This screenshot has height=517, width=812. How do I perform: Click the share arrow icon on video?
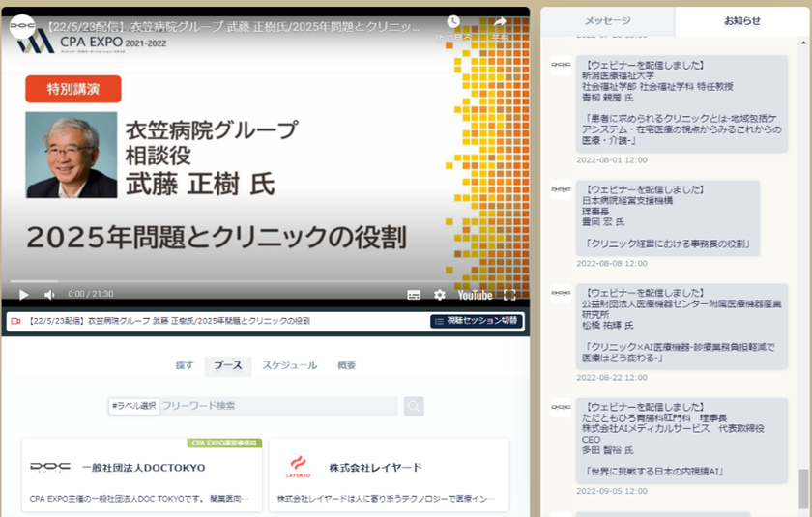click(500, 22)
